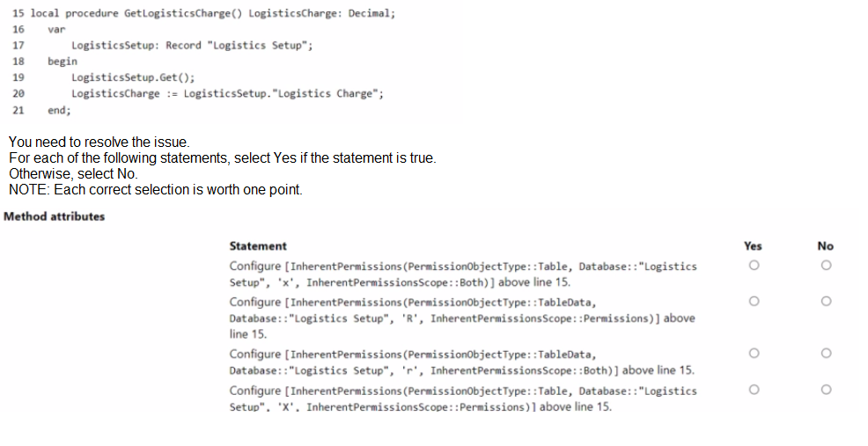Viewport: 868px width, 446px height.
Task: Pick No for the uppercase 'X' Table statement
Action: (825, 391)
